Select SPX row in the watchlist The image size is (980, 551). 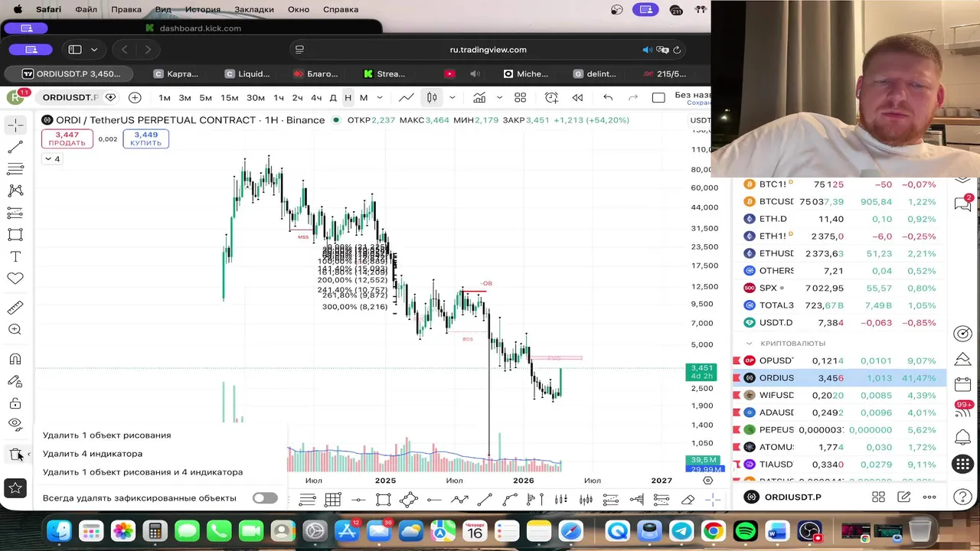click(840, 288)
